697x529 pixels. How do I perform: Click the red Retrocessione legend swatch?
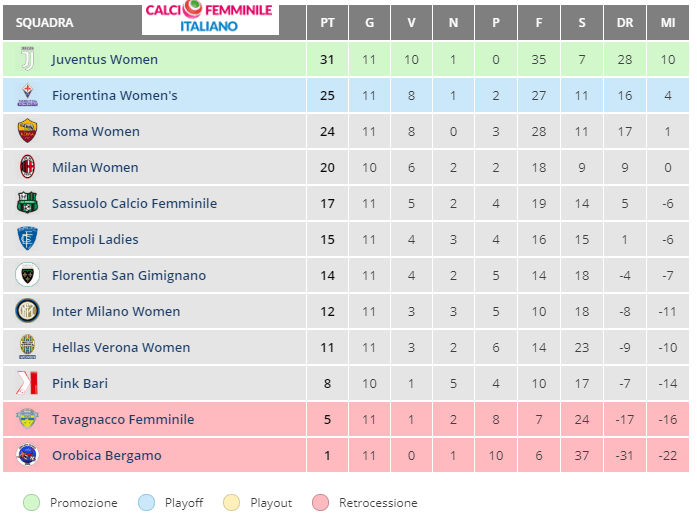[319, 503]
